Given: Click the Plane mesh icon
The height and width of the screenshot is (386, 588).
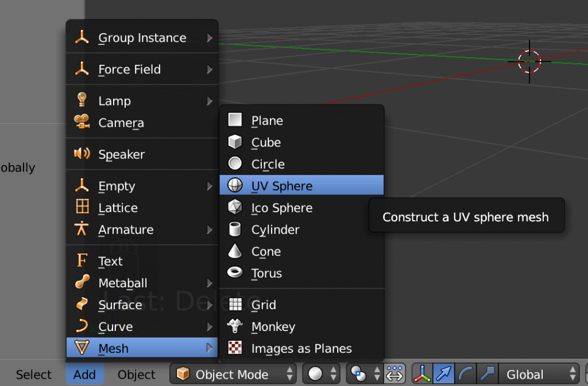Looking at the screenshot, I should click(x=235, y=120).
